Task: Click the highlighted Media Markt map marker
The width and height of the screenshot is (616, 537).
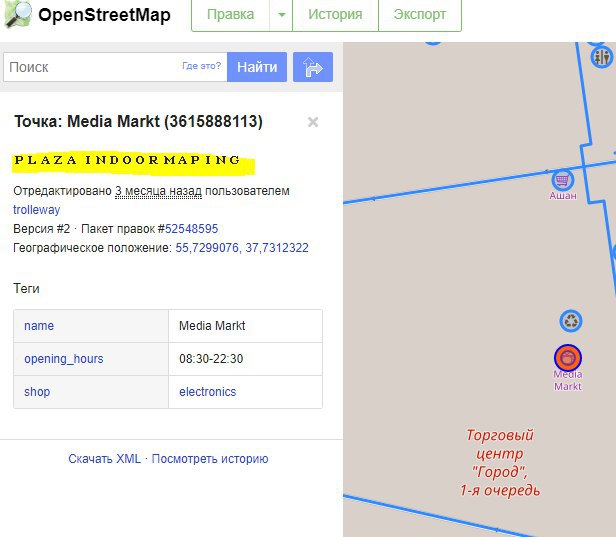Action: [x=568, y=357]
